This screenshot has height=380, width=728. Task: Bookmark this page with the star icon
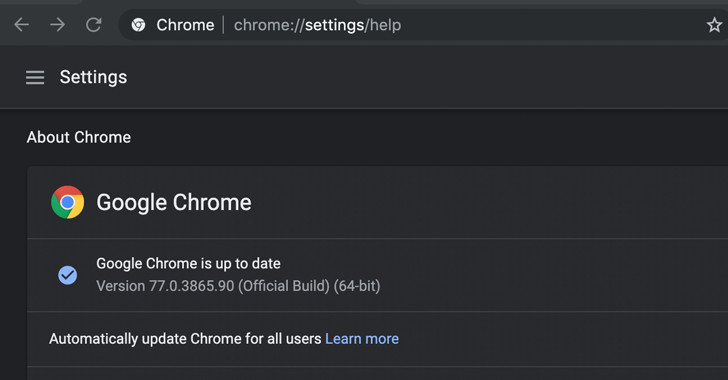pyautogui.click(x=714, y=25)
